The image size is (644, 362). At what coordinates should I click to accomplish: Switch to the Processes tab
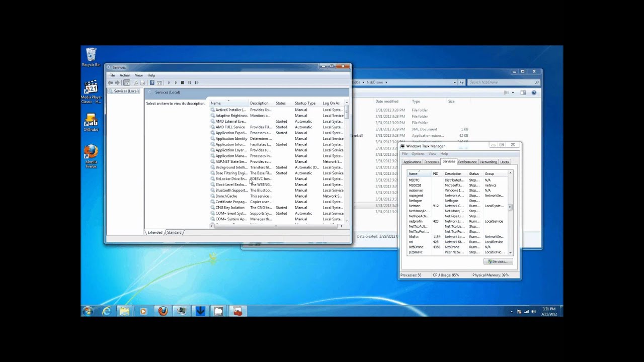pos(432,162)
